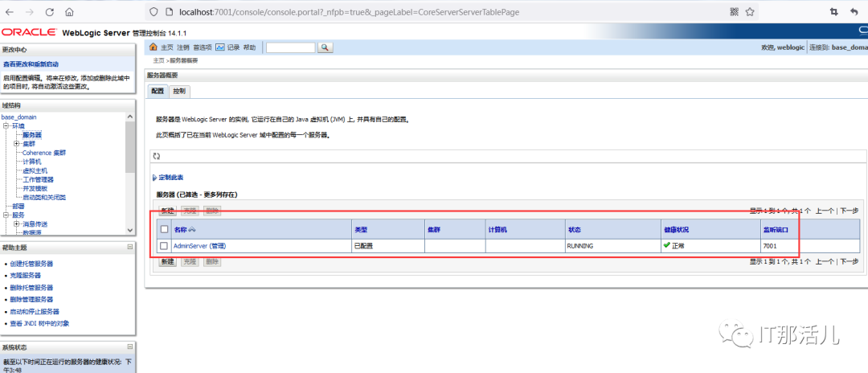Click 注销 to log out
This screenshot has width=868, height=373.
click(x=183, y=47)
